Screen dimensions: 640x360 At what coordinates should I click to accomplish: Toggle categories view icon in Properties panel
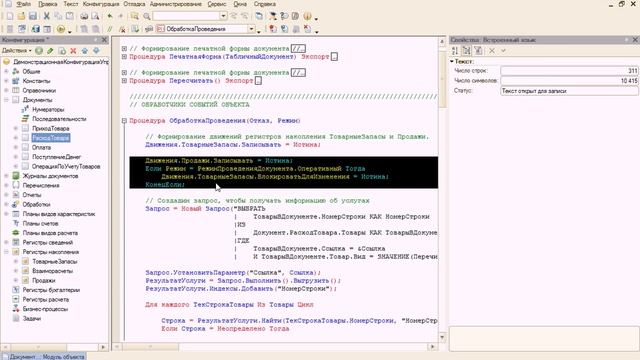pyautogui.click(x=467, y=51)
